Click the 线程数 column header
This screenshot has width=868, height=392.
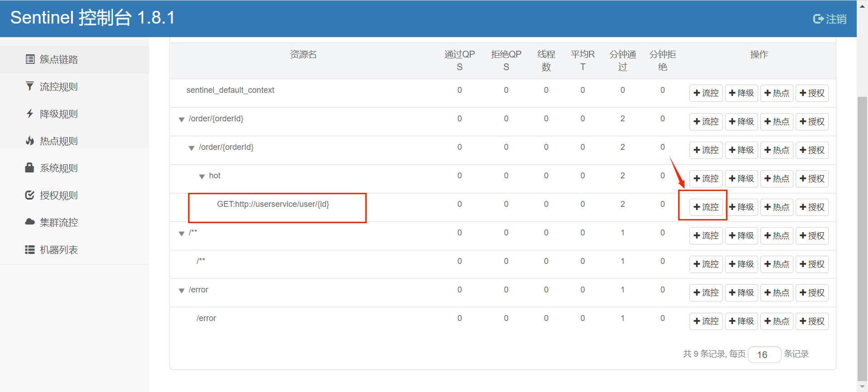[546, 61]
